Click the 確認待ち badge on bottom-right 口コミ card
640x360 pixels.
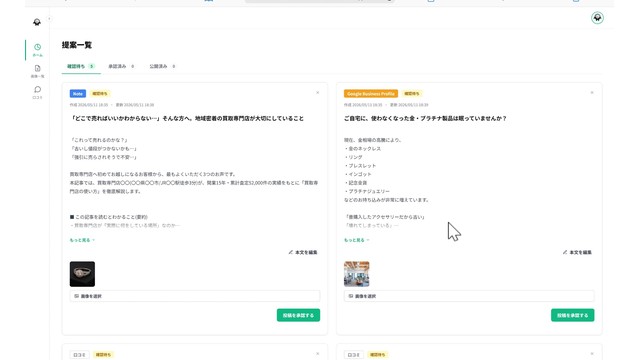point(377,355)
